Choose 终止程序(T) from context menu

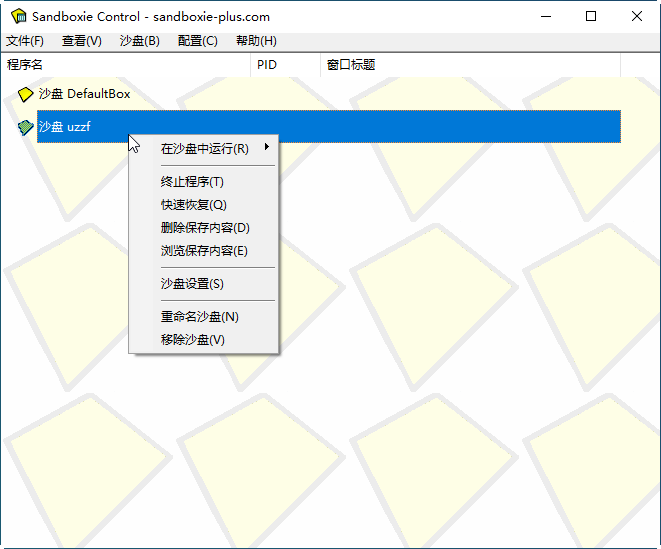point(204,182)
